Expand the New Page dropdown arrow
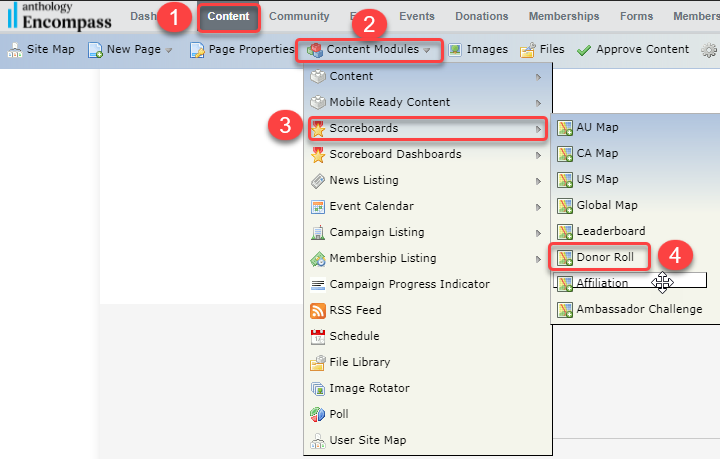 (x=169, y=50)
